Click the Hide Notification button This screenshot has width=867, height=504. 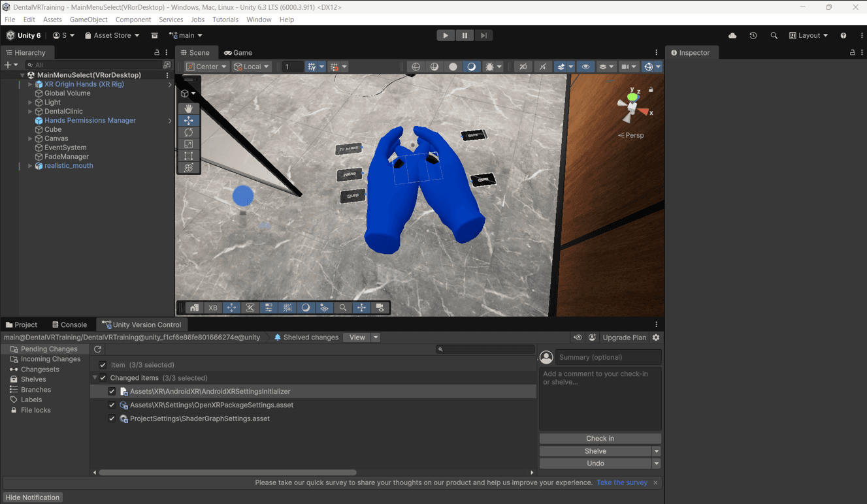[x=32, y=497]
